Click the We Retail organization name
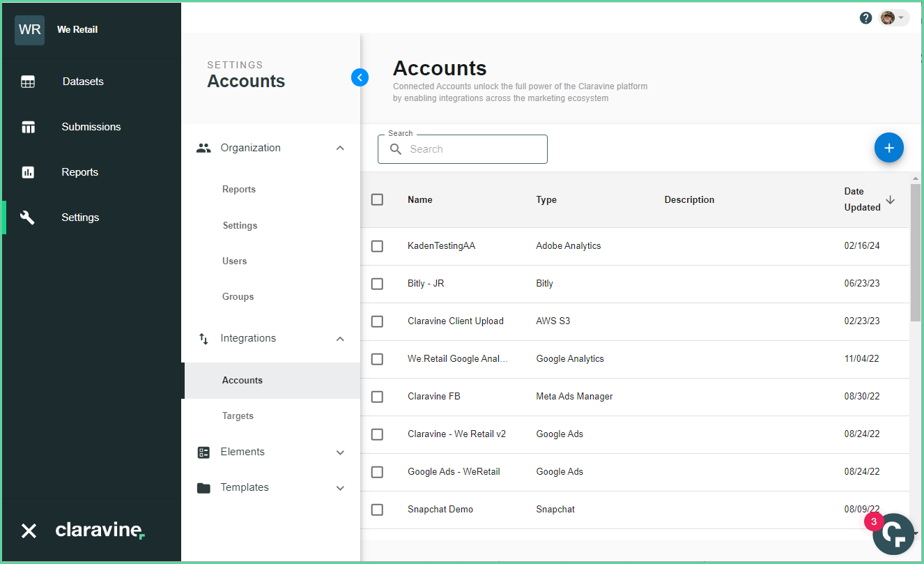This screenshot has height=564, width=924. pyautogui.click(x=77, y=30)
